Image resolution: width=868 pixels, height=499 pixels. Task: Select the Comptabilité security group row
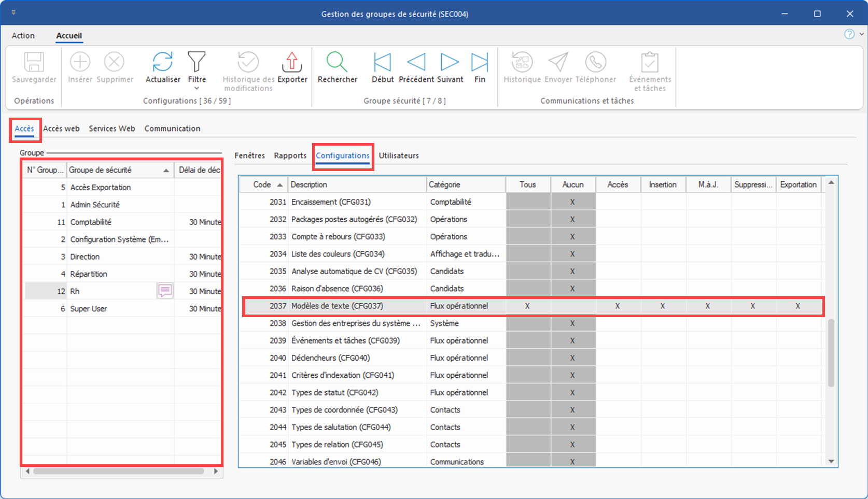coord(91,222)
